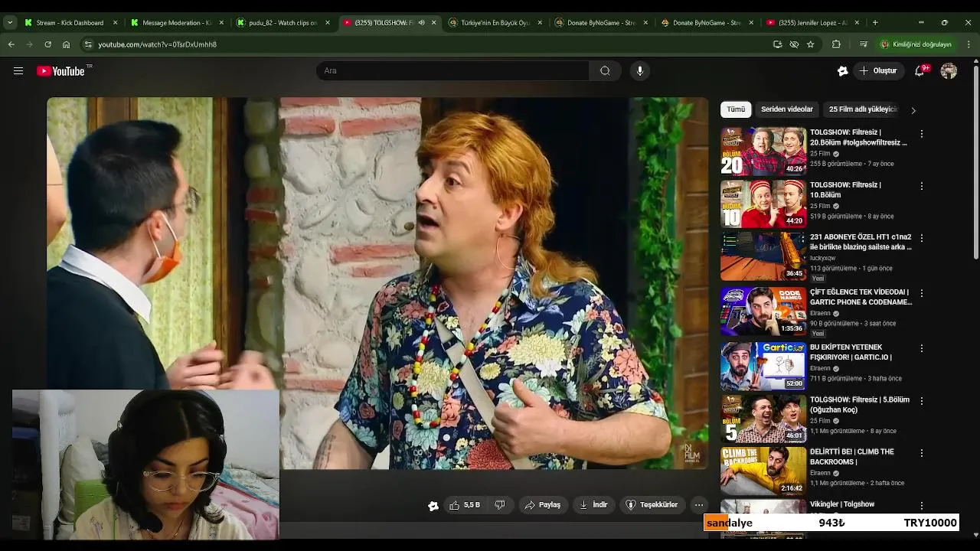Open the media control icon in toolbar

(x=864, y=44)
